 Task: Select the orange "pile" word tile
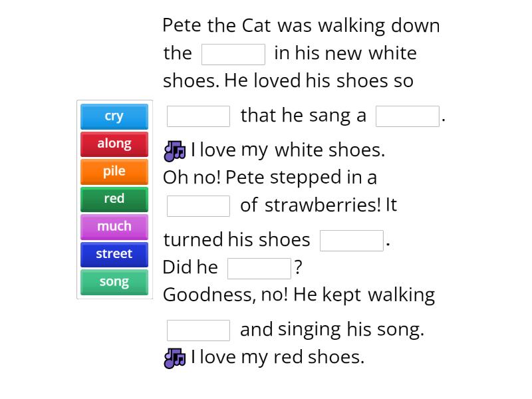(114, 171)
